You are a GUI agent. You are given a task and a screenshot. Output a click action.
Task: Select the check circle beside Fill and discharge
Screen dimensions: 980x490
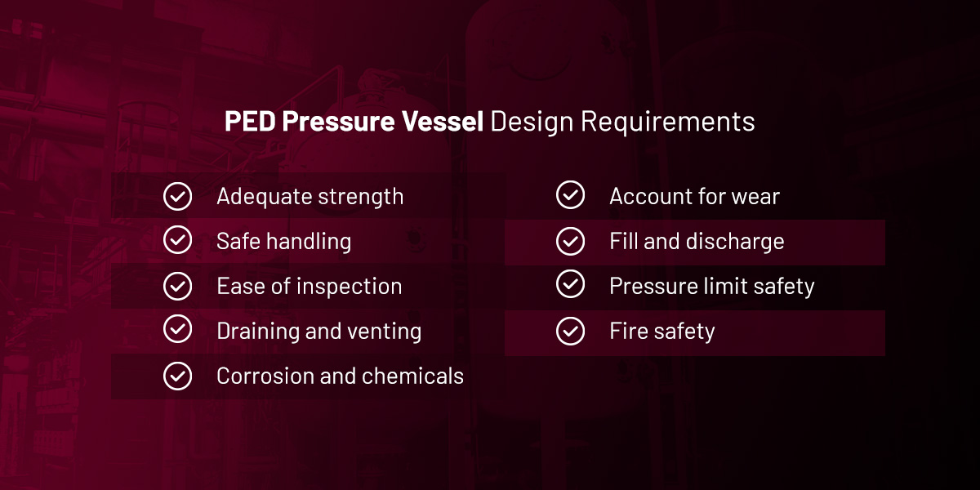coord(570,241)
